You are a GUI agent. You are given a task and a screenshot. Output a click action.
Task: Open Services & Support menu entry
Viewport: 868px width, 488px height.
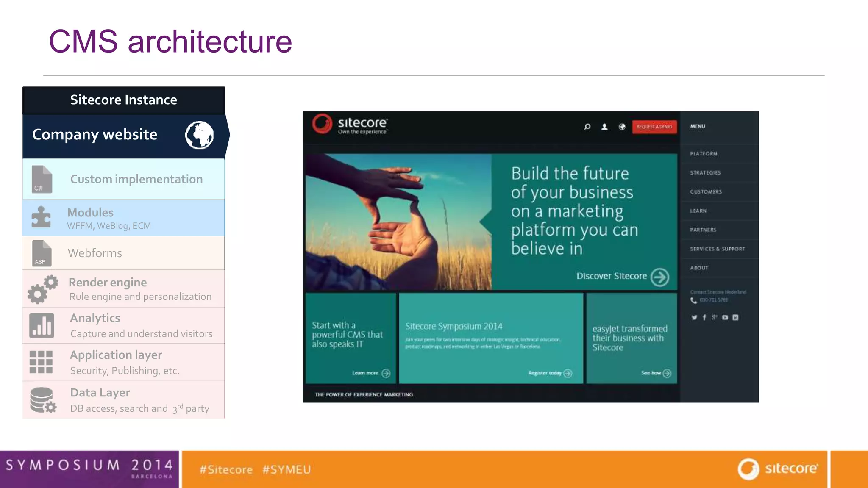717,249
